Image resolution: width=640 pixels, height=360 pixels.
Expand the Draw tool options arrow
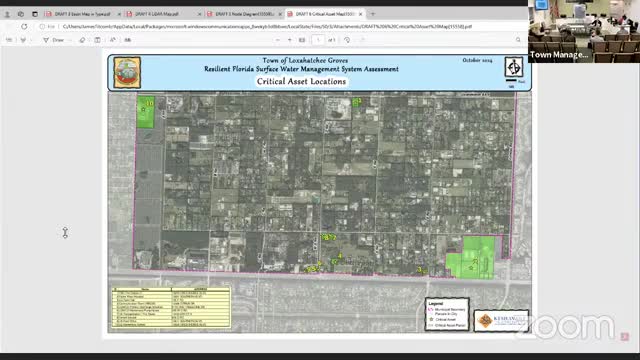[70, 40]
